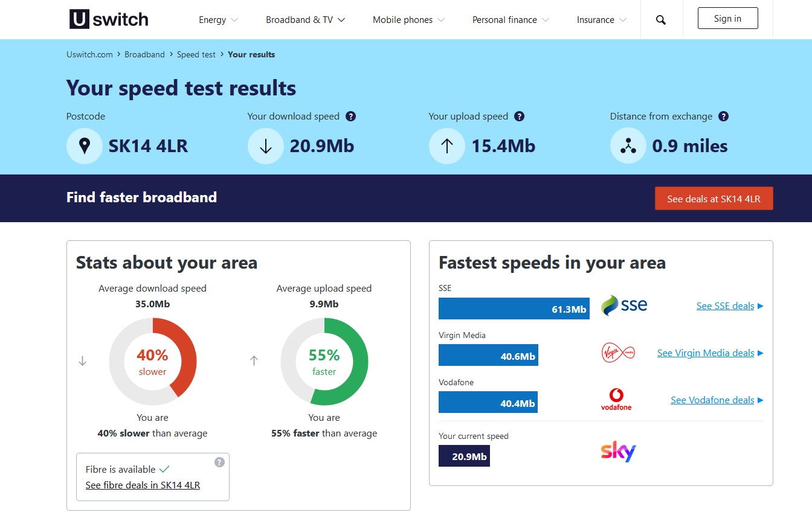Click the See deals at SK14 4LR button
Image resolution: width=812 pixels, height=518 pixels.
click(714, 198)
